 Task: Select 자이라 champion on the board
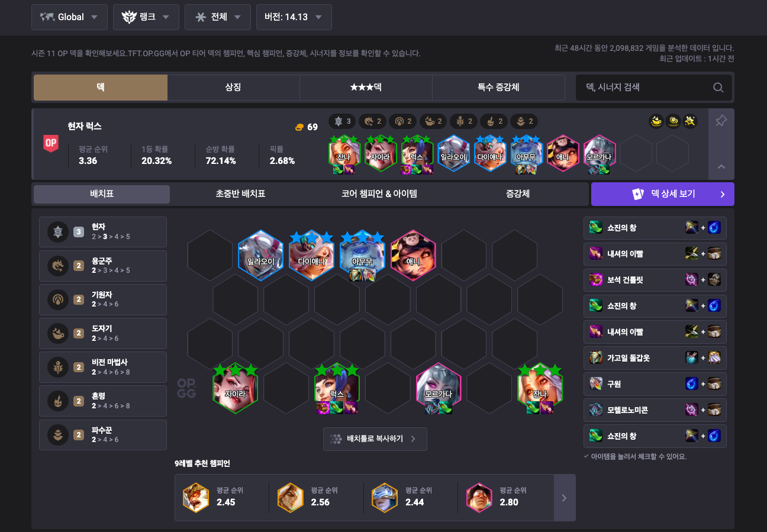(235, 388)
